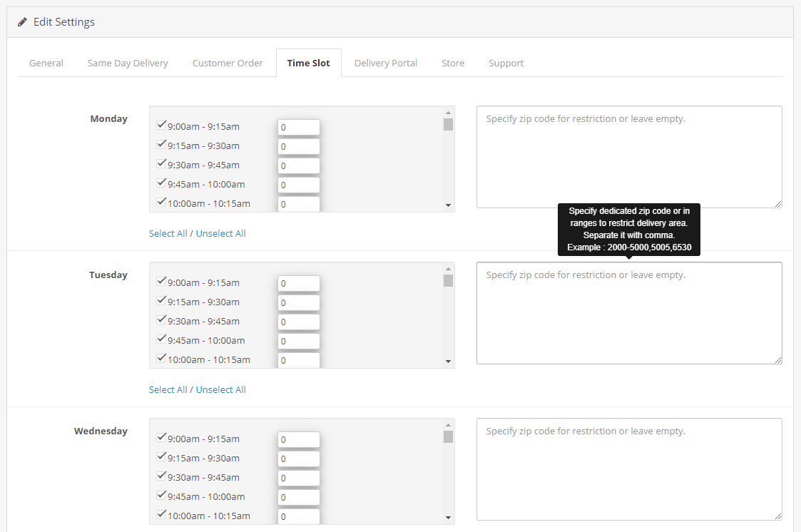Screen dimensions: 801x532
Task: Click the Monday day label
Action: coord(109,118)
